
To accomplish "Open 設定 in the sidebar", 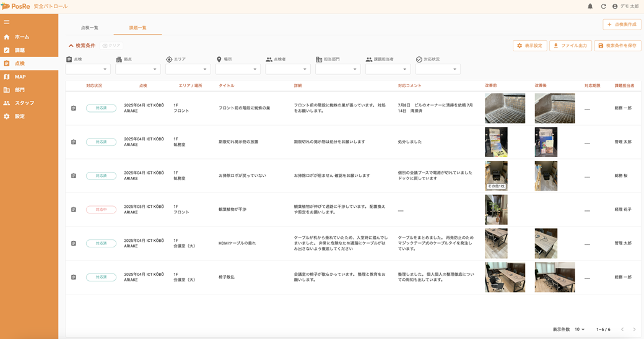I will 20,116.
